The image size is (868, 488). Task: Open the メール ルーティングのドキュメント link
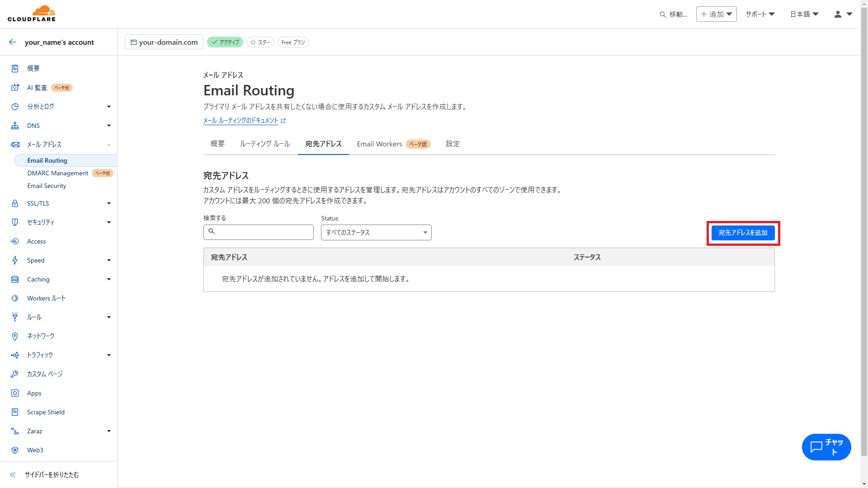pos(241,121)
